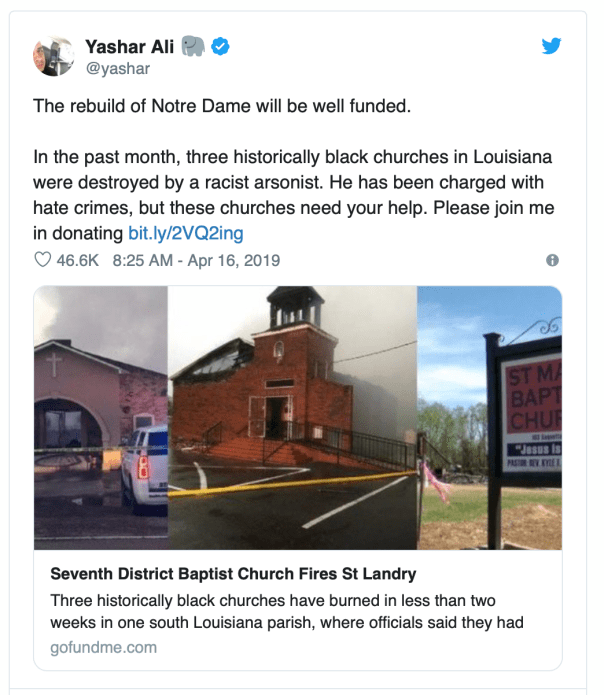Click the left church photo with police truck
Screen dimensions: 604x695
101,418
